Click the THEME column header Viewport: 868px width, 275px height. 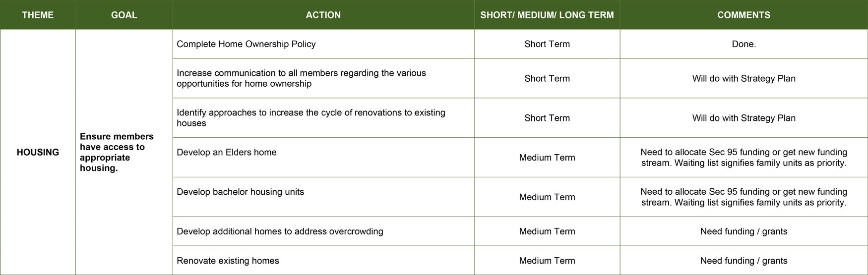click(38, 15)
